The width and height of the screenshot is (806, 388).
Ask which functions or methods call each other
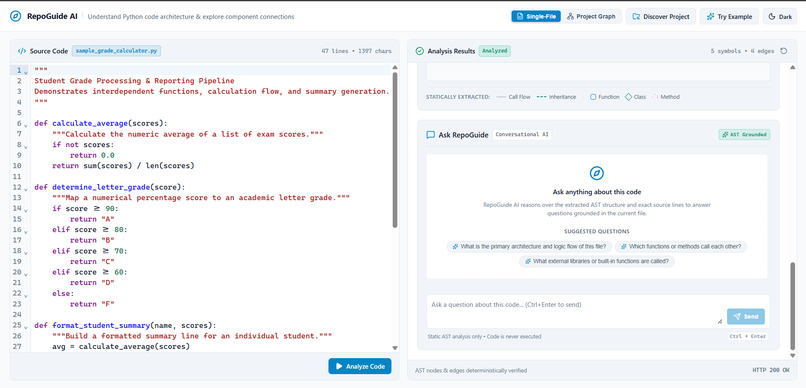681,247
